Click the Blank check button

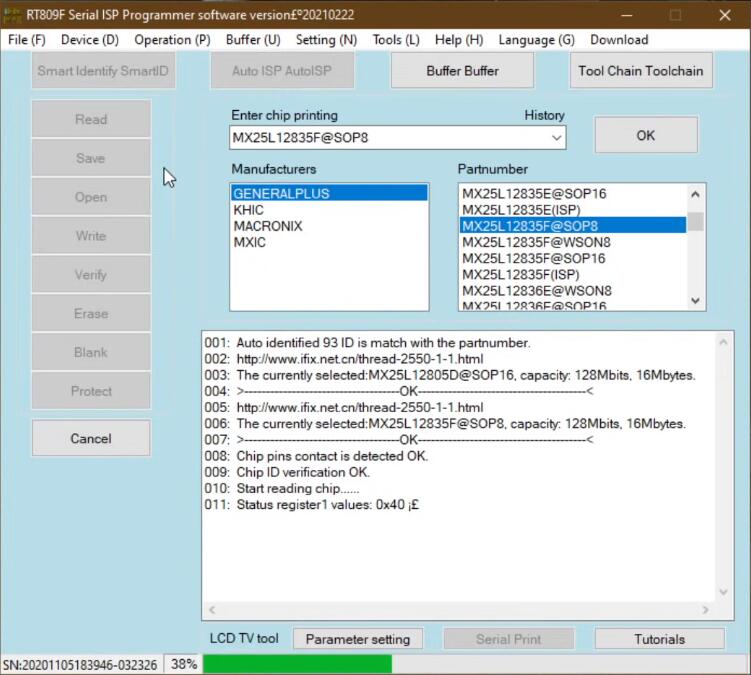[x=91, y=352]
